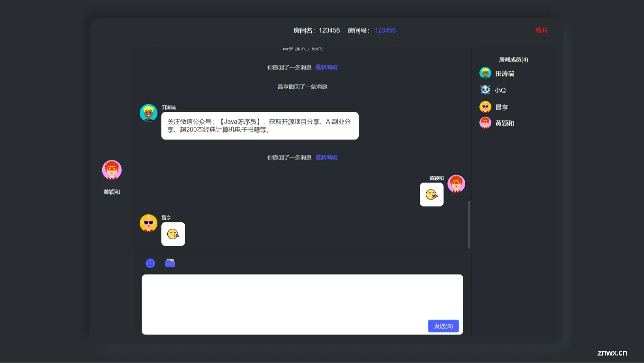The image size is (644, 363).
Task: Click member name 小Q in the list
Action: coord(500,90)
